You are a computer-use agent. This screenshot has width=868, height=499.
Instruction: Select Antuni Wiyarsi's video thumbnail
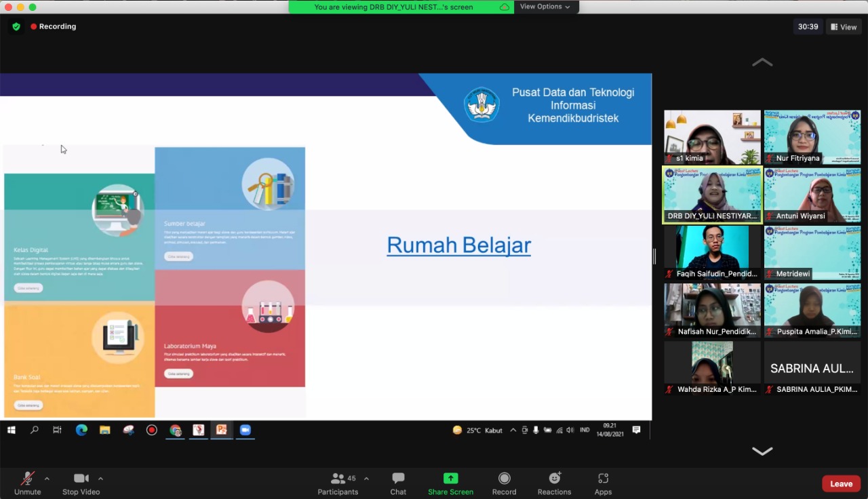(812, 195)
